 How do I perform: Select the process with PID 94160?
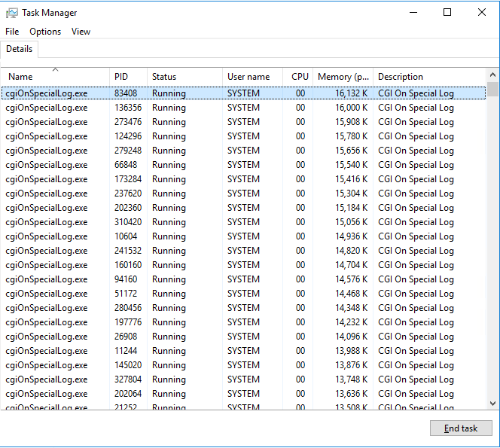[243, 279]
